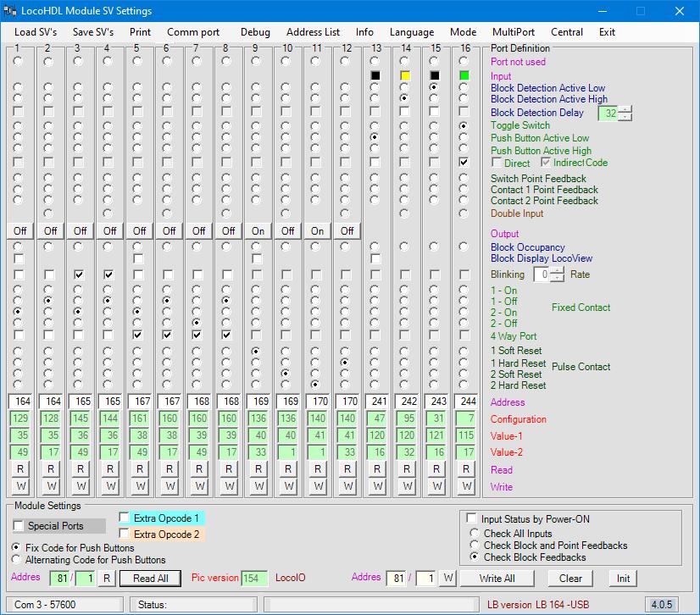Toggle the Off button for port 12

coord(347,230)
